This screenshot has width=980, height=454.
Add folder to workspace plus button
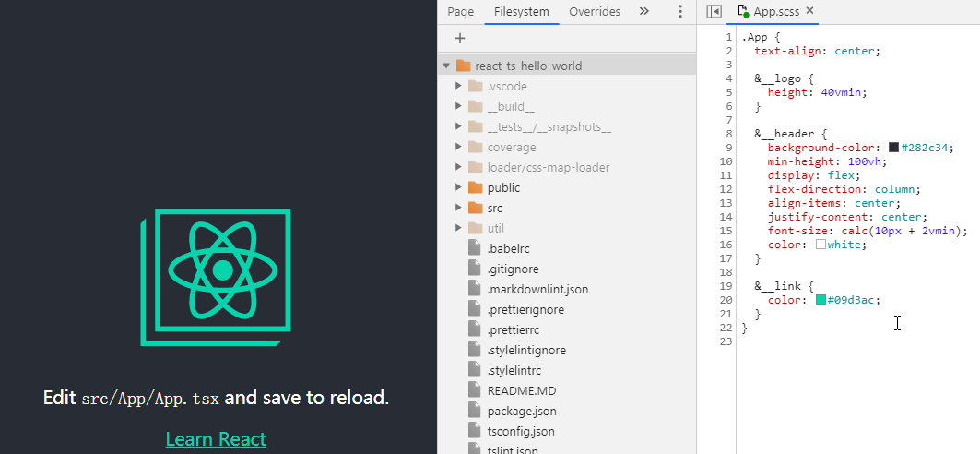pyautogui.click(x=460, y=38)
